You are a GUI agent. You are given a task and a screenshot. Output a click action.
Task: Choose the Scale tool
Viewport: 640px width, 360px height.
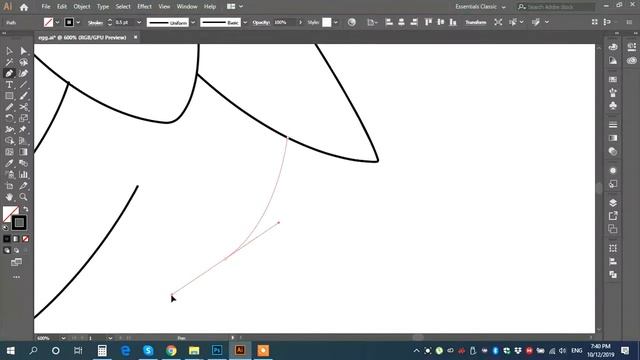click(x=23, y=118)
